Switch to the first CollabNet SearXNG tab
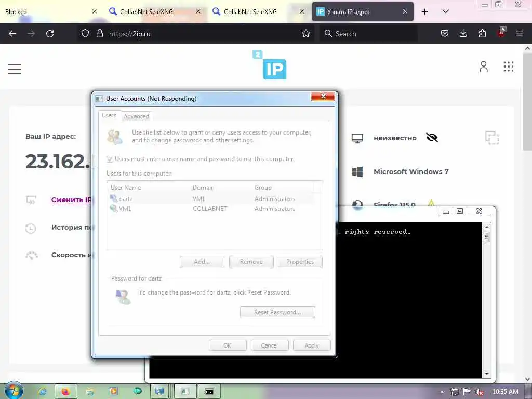Image resolution: width=532 pixels, height=399 pixels. click(x=155, y=11)
